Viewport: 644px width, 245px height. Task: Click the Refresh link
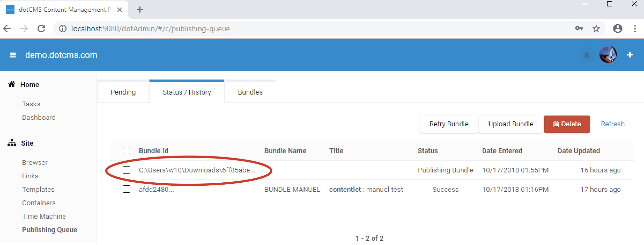(612, 124)
